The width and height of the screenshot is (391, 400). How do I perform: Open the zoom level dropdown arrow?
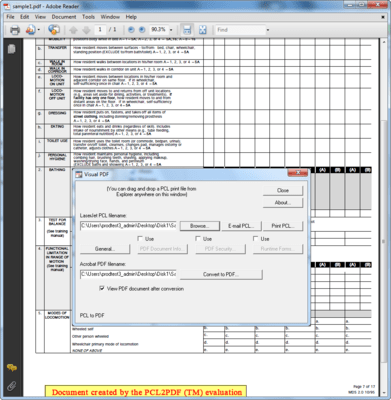(x=171, y=30)
